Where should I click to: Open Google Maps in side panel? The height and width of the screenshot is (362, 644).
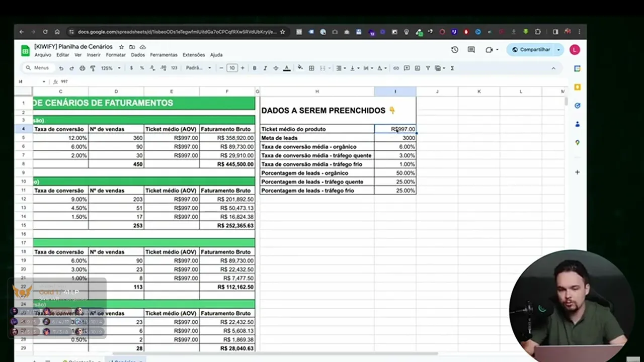[577, 143]
